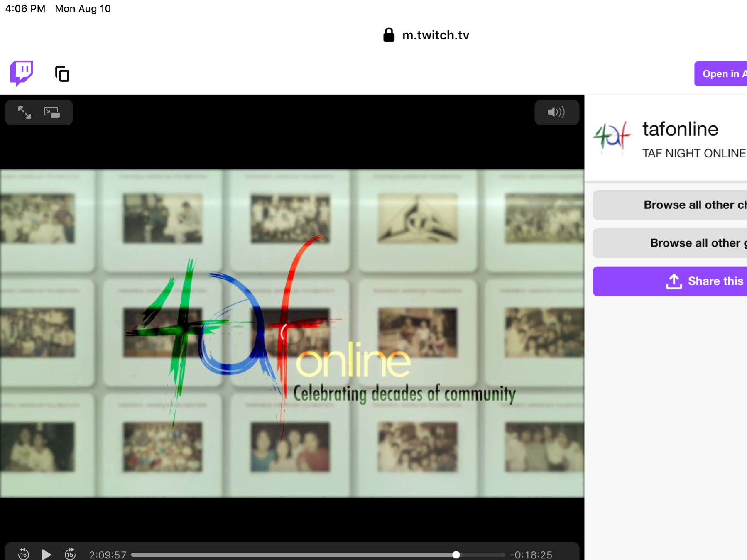
Task: Enable picture-in-picture mode icon
Action: (52, 112)
